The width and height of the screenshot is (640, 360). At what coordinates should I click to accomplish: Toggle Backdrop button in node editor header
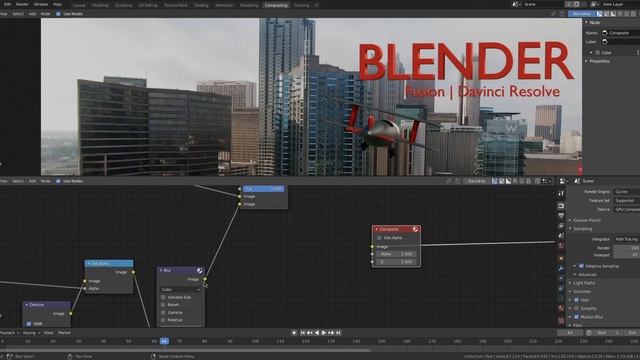tap(476, 181)
